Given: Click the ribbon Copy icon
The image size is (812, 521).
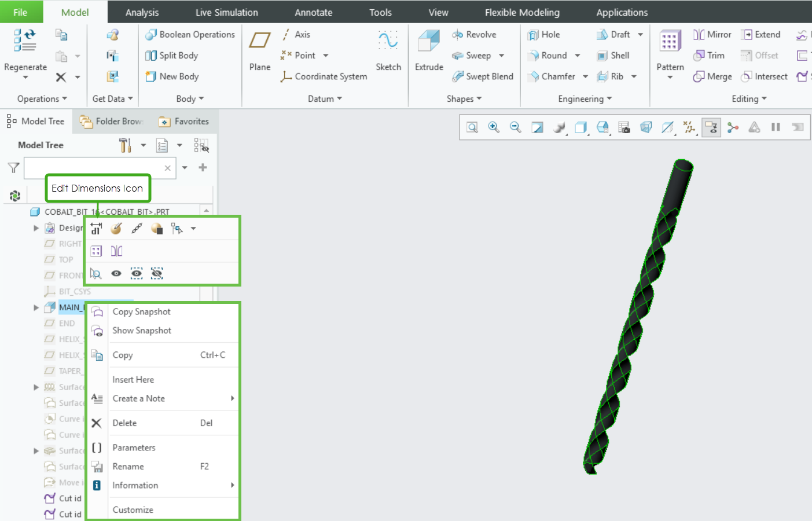Looking at the screenshot, I should pyautogui.click(x=61, y=35).
